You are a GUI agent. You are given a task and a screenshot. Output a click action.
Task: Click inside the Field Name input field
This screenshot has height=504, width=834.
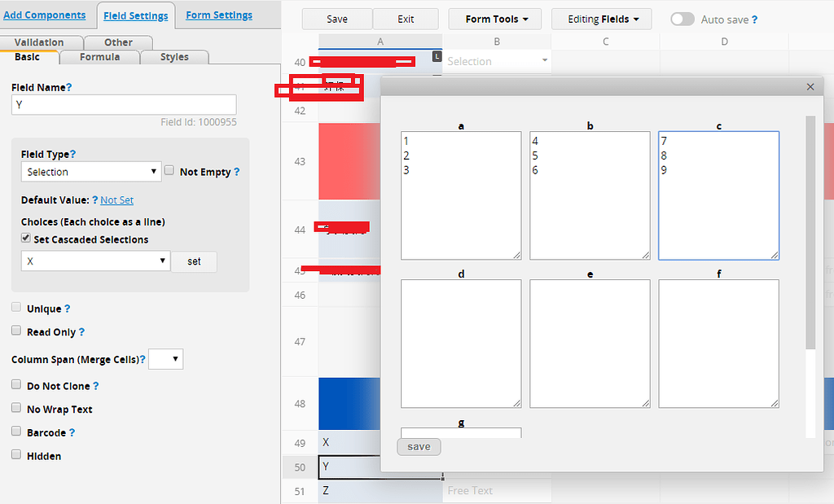point(123,104)
